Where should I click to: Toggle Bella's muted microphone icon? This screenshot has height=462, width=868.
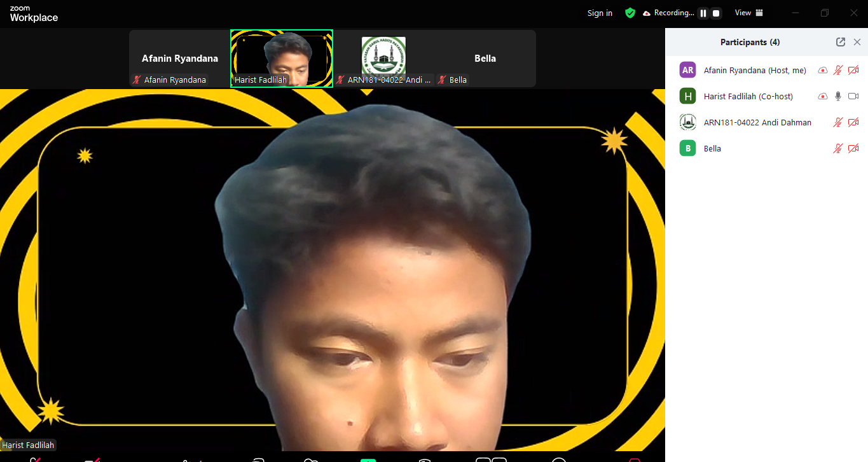(x=838, y=148)
